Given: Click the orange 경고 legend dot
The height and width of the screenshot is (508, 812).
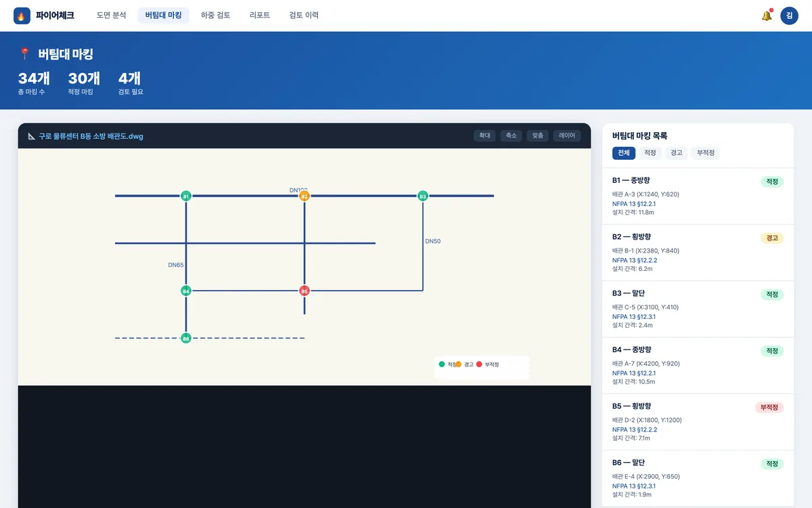Looking at the screenshot, I should pyautogui.click(x=458, y=364).
